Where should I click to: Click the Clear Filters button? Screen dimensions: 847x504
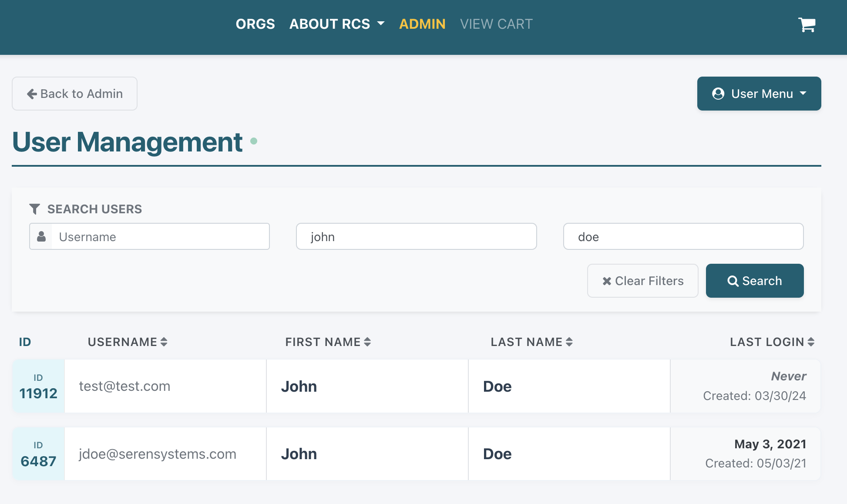pyautogui.click(x=643, y=281)
